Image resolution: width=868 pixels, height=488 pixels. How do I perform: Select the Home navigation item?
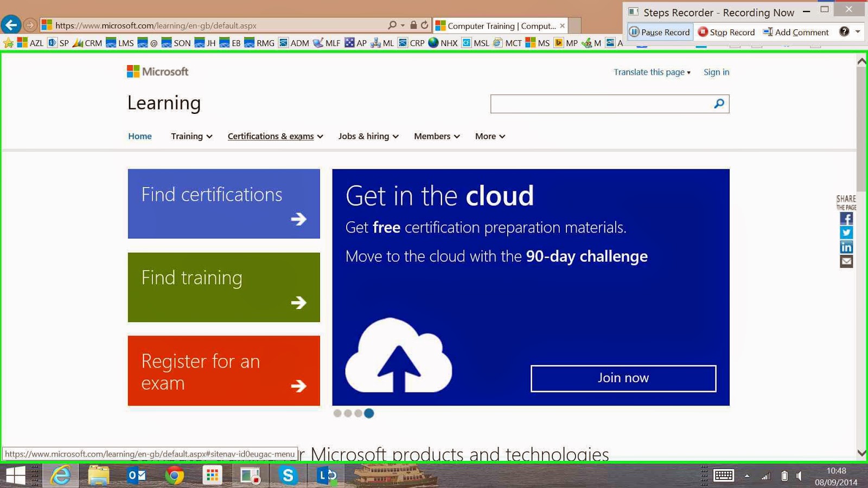point(139,136)
